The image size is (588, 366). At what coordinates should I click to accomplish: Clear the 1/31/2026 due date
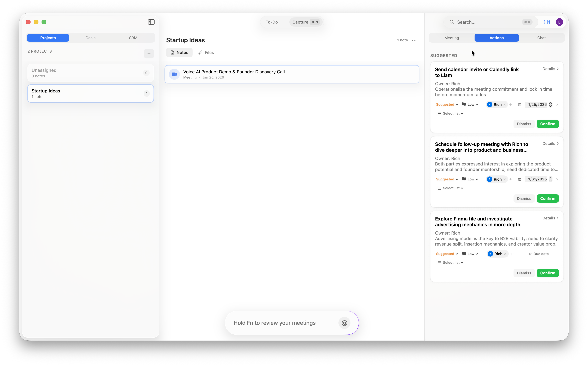(557, 179)
